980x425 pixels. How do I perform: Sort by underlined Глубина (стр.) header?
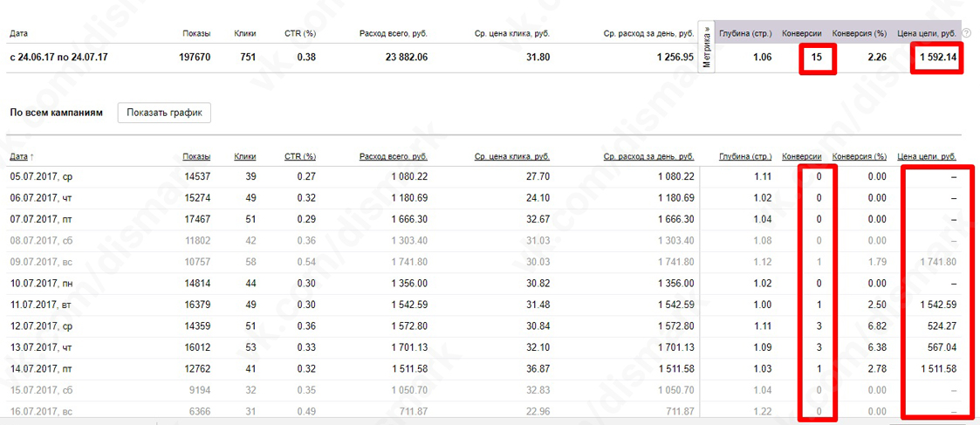(745, 157)
